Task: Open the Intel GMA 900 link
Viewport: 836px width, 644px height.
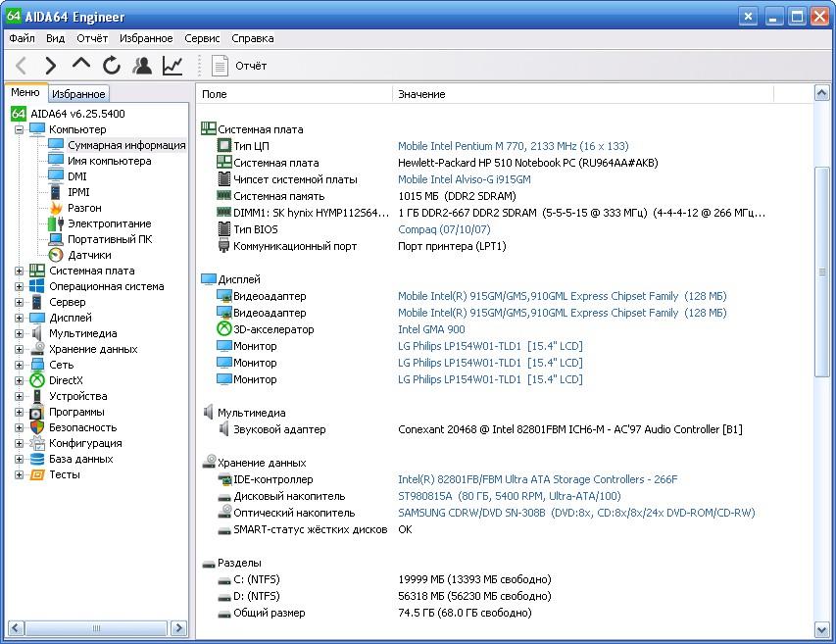Action: click(431, 329)
